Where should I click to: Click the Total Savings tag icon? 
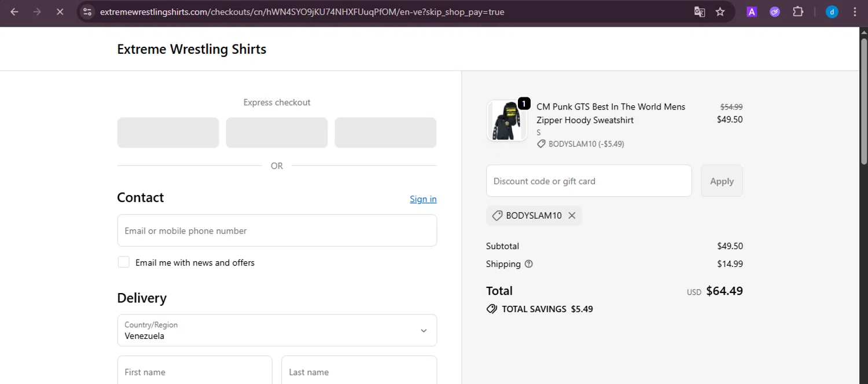(492, 309)
